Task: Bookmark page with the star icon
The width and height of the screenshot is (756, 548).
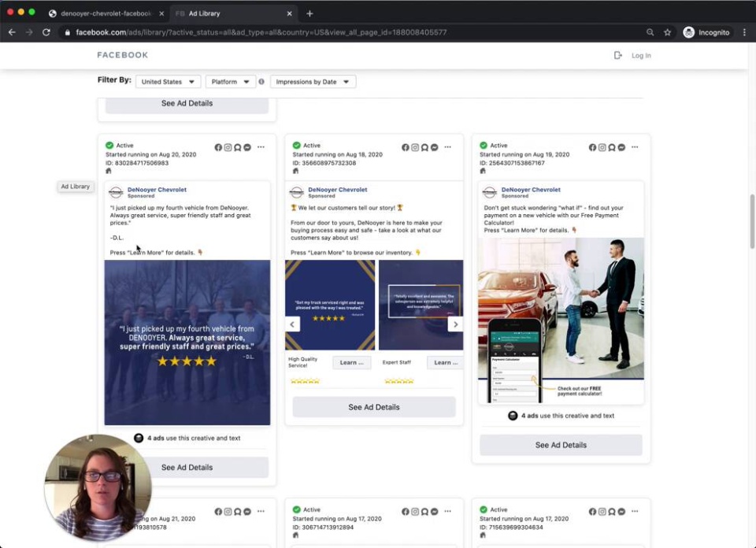Action: [x=667, y=32]
